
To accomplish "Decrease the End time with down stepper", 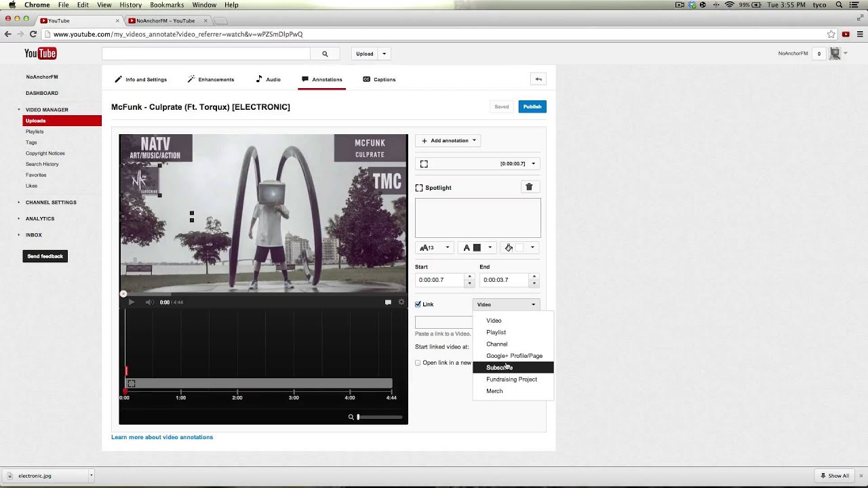I will pos(534,283).
